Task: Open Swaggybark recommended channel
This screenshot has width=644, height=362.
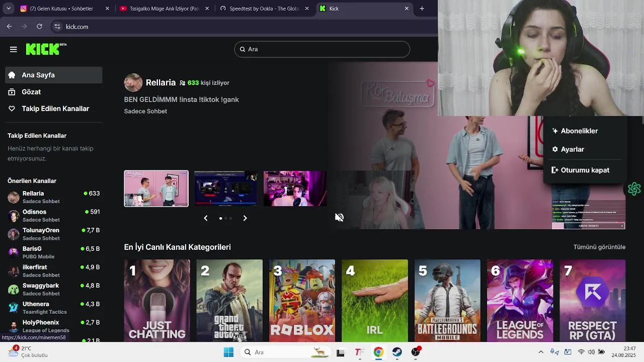Action: (x=53, y=289)
